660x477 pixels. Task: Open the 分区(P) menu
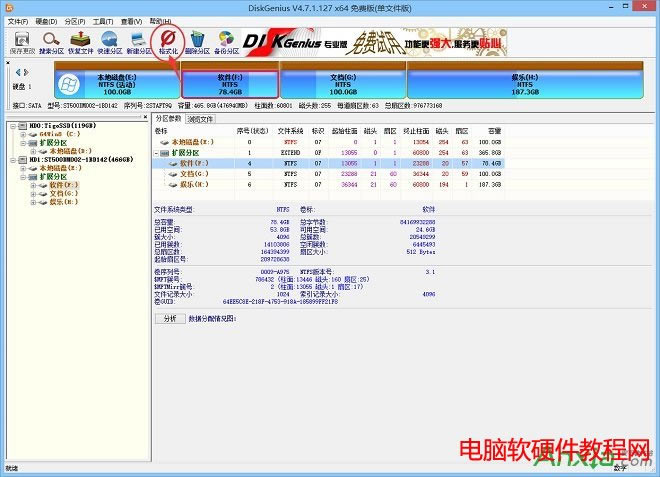coord(75,21)
